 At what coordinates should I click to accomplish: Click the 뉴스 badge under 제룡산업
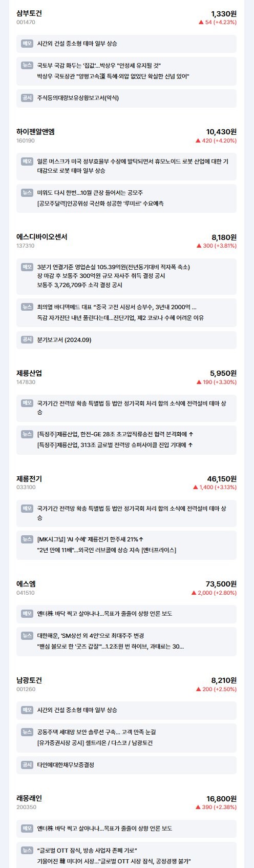(27, 434)
